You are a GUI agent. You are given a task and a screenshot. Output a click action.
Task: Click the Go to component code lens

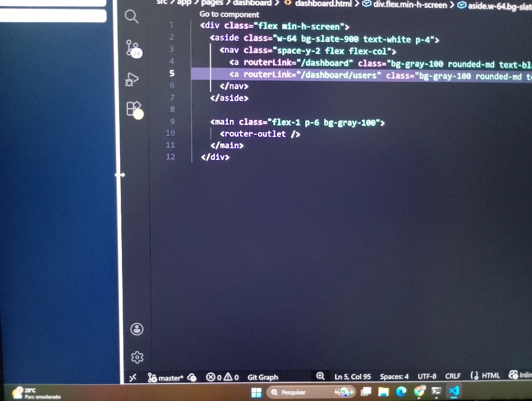229,14
